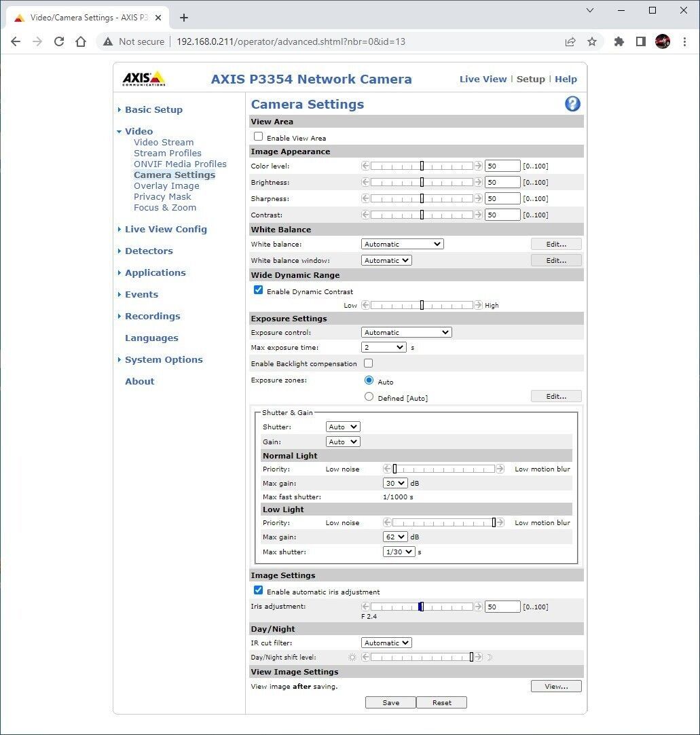
Task: Decrease Iris adjustment with left arrow
Action: (x=365, y=607)
